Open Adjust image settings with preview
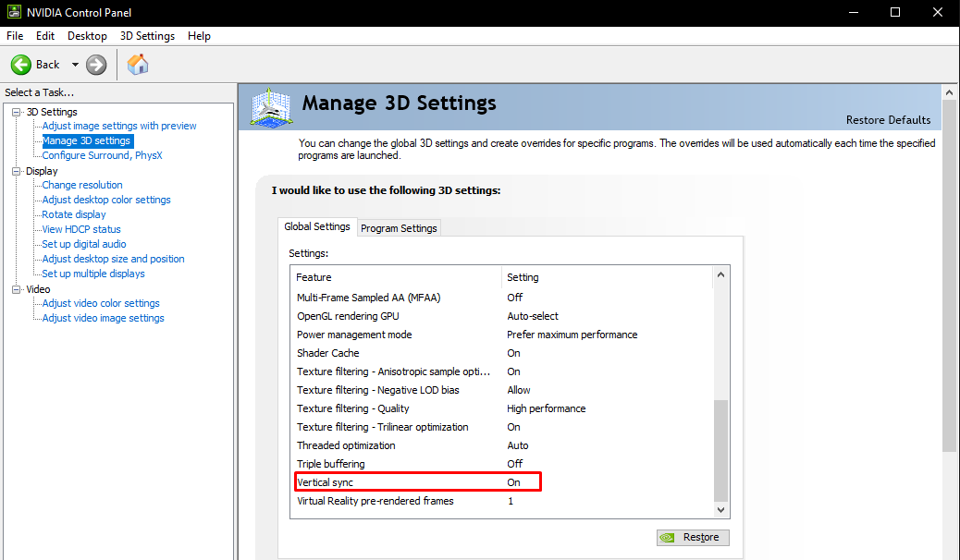 tap(119, 126)
